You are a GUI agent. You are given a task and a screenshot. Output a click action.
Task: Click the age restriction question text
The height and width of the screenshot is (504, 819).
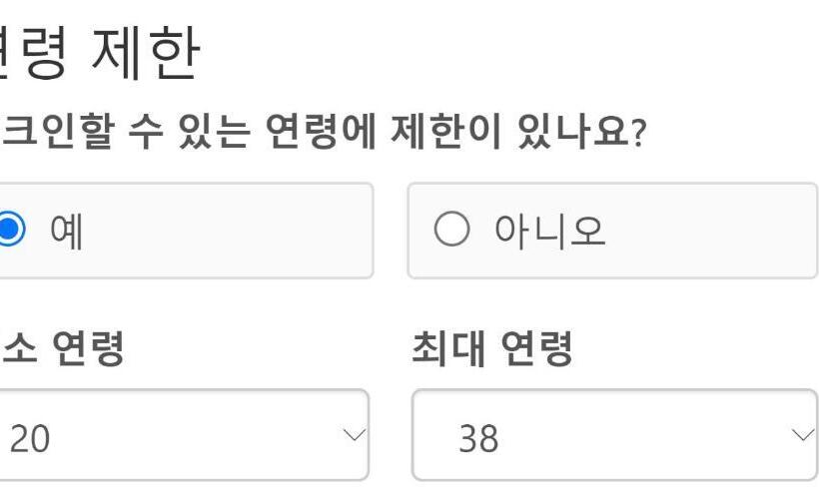(320, 132)
